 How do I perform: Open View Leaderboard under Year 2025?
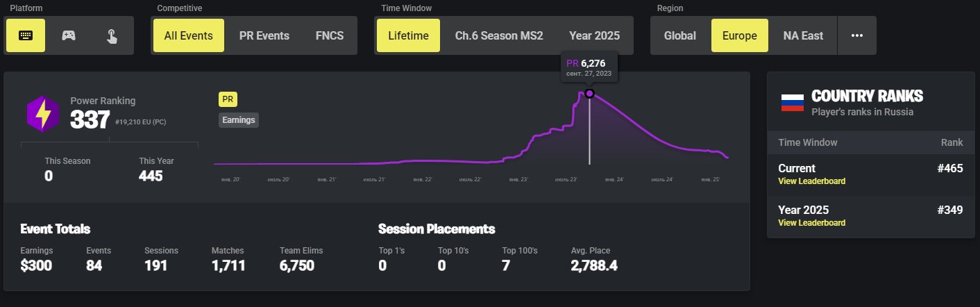pyautogui.click(x=811, y=223)
